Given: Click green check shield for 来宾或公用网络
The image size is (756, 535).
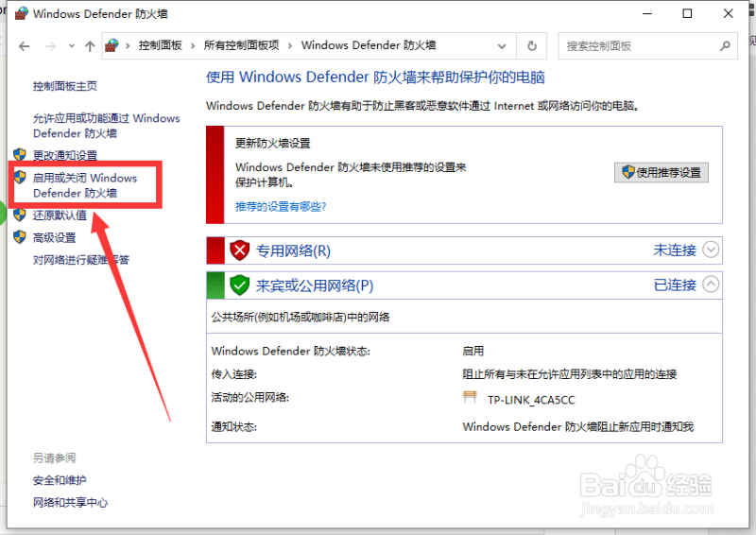Looking at the screenshot, I should coord(239,285).
